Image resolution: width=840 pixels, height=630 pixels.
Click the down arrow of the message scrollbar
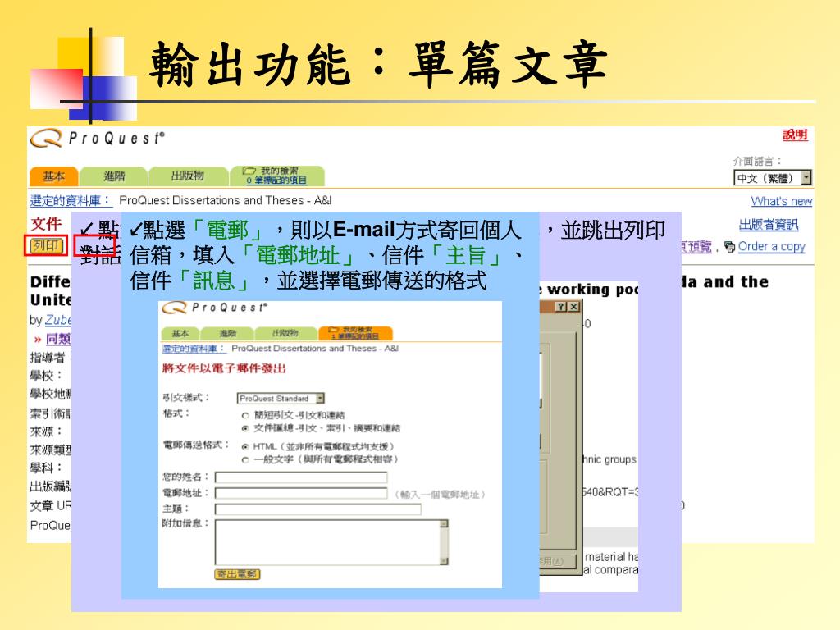tap(444, 561)
